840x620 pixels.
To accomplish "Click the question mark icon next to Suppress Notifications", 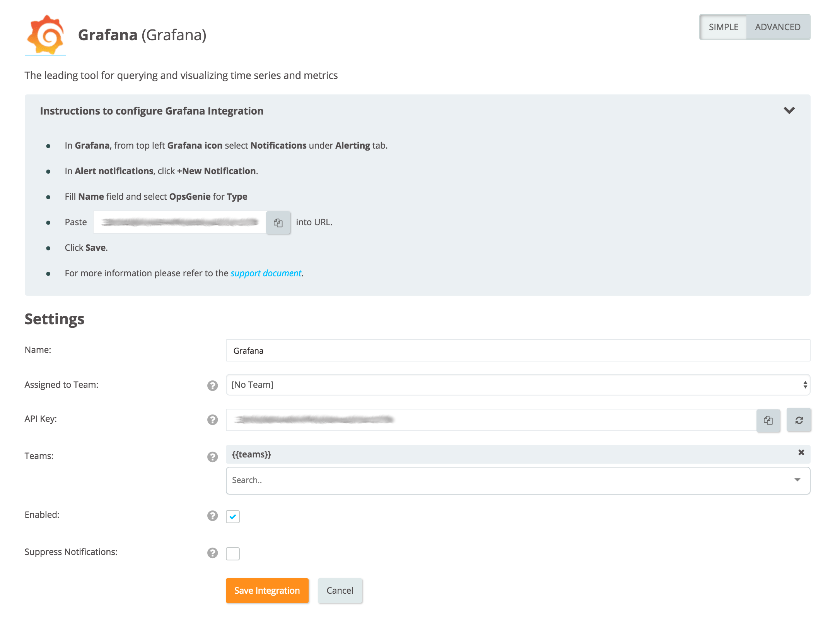I will pyautogui.click(x=213, y=552).
